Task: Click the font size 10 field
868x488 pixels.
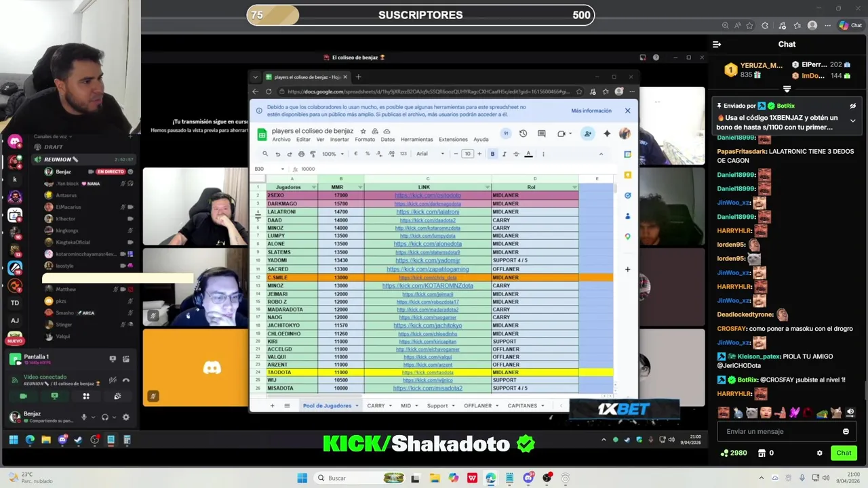Action: [x=467, y=154]
